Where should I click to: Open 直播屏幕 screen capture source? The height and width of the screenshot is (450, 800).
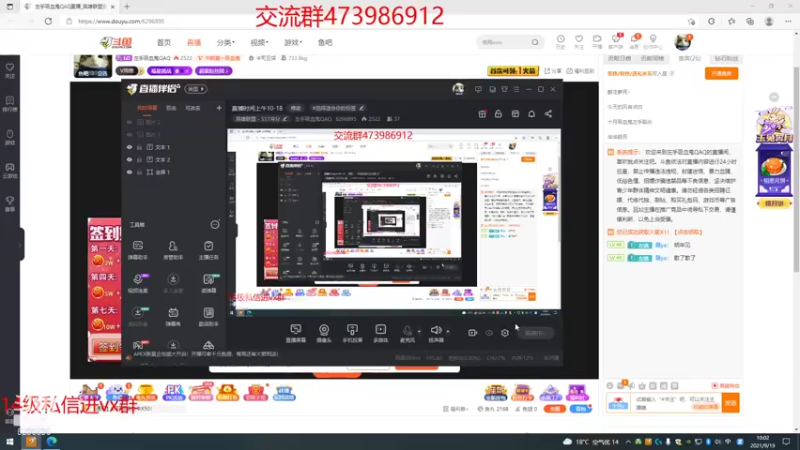click(295, 333)
